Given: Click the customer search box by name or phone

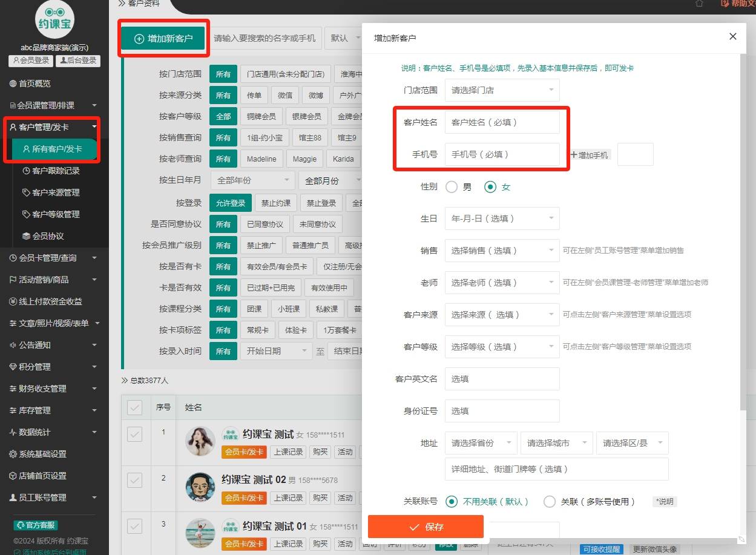Looking at the screenshot, I should pyautogui.click(x=266, y=38).
